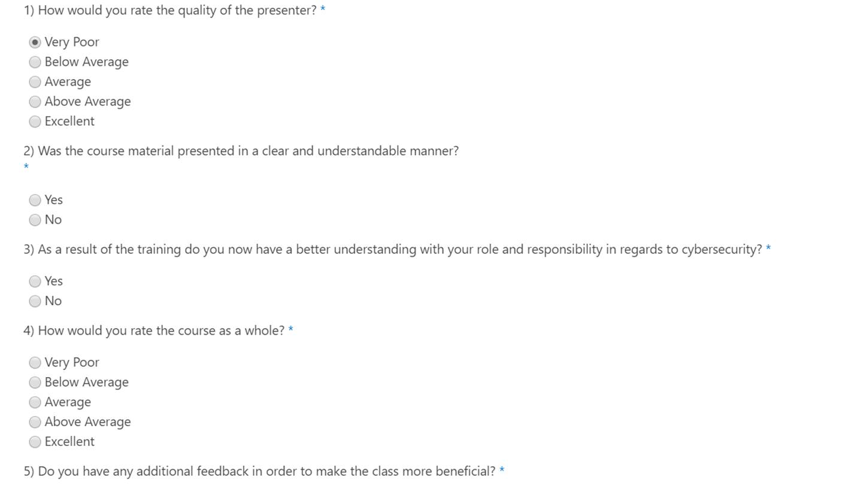Answer No to clear course material question
Screen dimensions: 842x504
pyautogui.click(x=35, y=220)
